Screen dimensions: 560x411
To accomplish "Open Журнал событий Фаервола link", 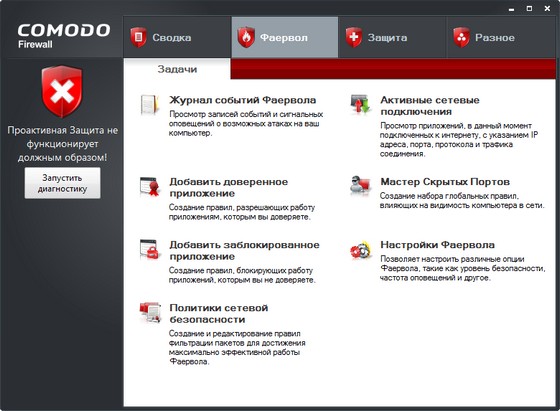I will 242,100.
